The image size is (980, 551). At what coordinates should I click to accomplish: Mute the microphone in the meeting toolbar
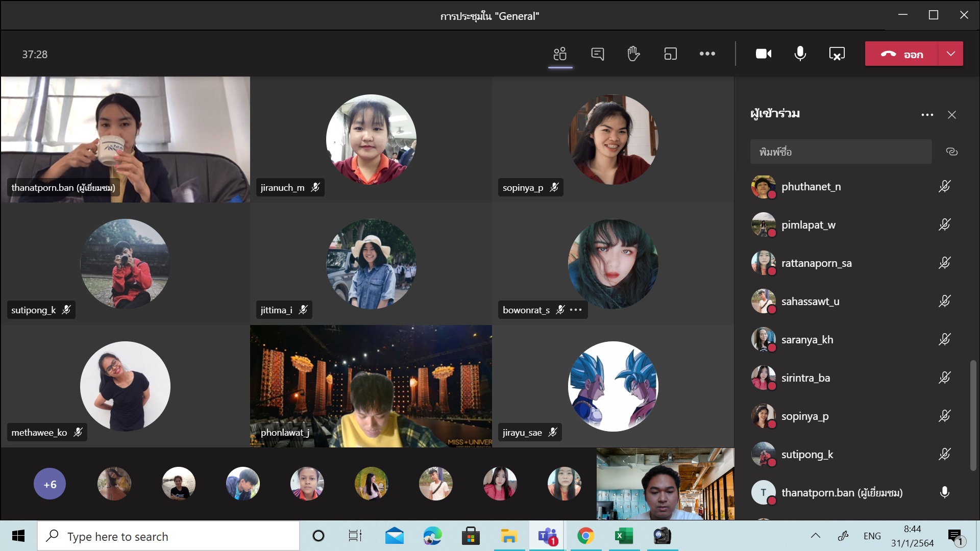click(x=800, y=54)
